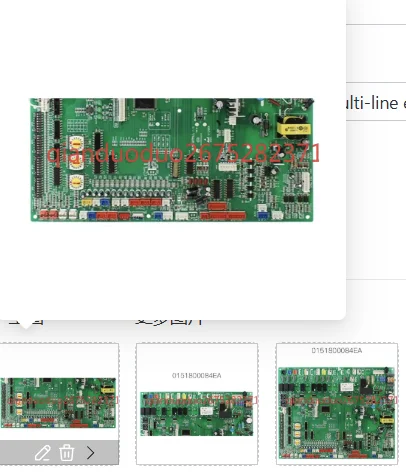Click the pencil edit icon on first thumbnail
Image resolution: width=406 pixels, height=472 pixels.
click(43, 453)
